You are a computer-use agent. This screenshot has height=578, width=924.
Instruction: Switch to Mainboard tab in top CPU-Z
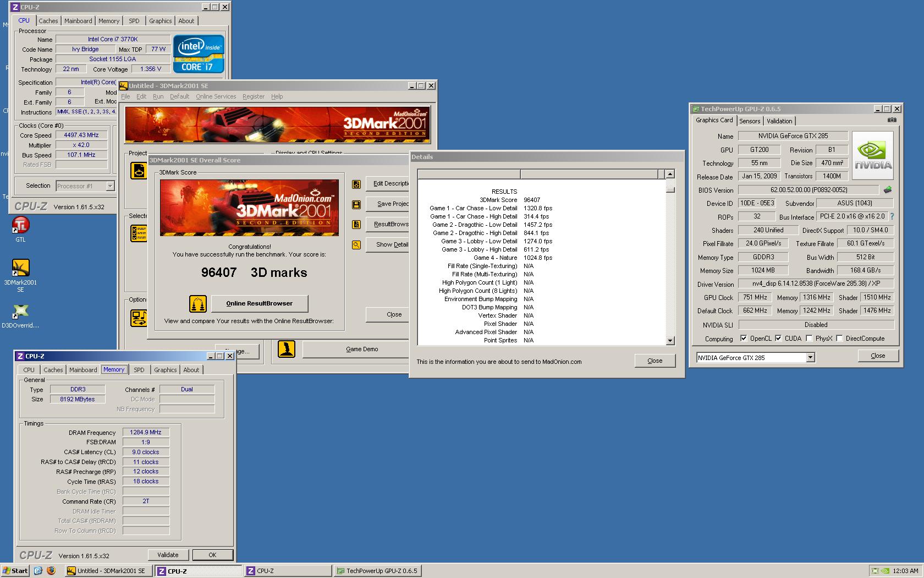(78, 21)
